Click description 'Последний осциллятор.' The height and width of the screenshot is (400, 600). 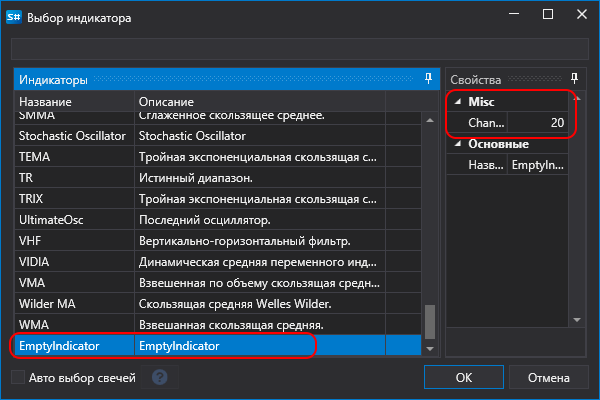click(x=205, y=220)
